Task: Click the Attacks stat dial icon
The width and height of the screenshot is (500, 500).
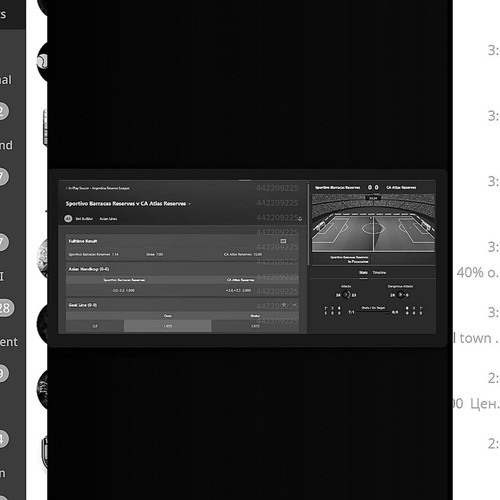Action: (x=346, y=295)
